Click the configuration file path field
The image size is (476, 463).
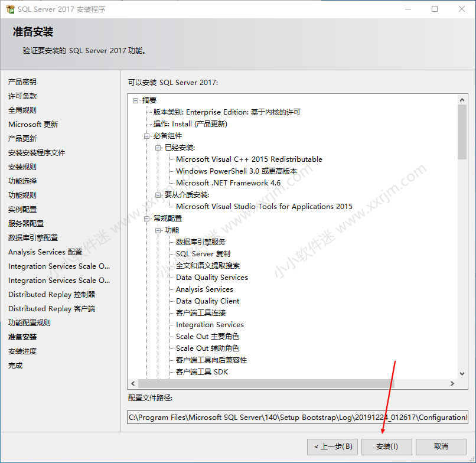coord(298,418)
